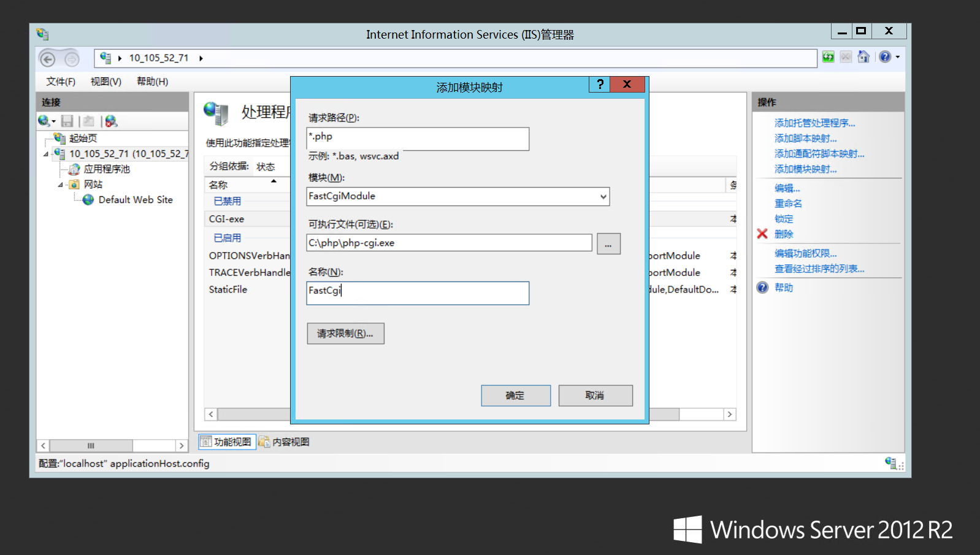This screenshot has height=555, width=980.
Task: Click the Request Restrictions button
Action: (x=345, y=334)
